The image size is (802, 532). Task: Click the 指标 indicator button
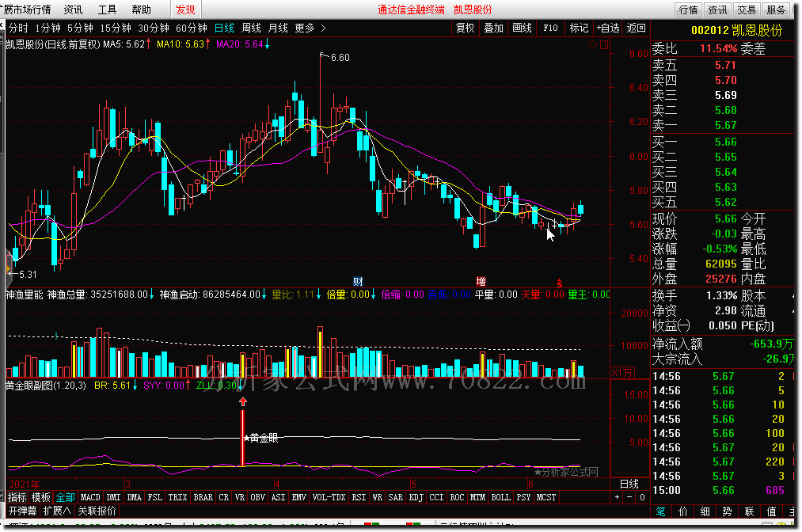coord(17,497)
